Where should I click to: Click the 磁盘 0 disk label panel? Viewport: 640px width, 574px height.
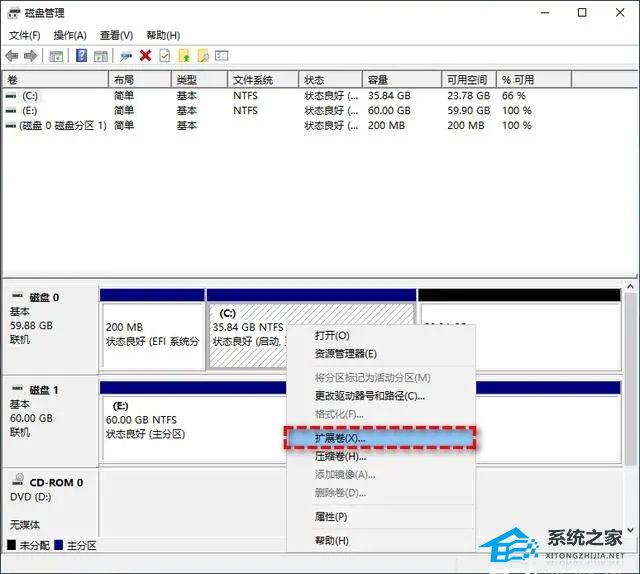pyautogui.click(x=50, y=329)
